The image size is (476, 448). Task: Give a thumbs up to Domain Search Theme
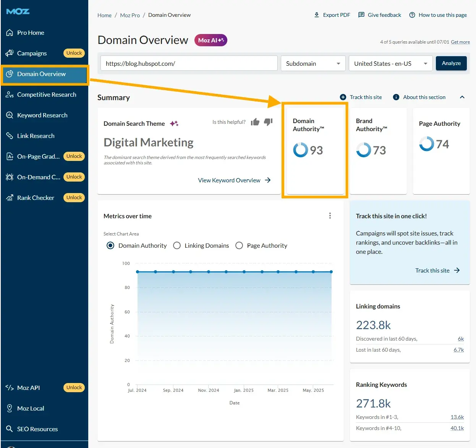click(255, 122)
